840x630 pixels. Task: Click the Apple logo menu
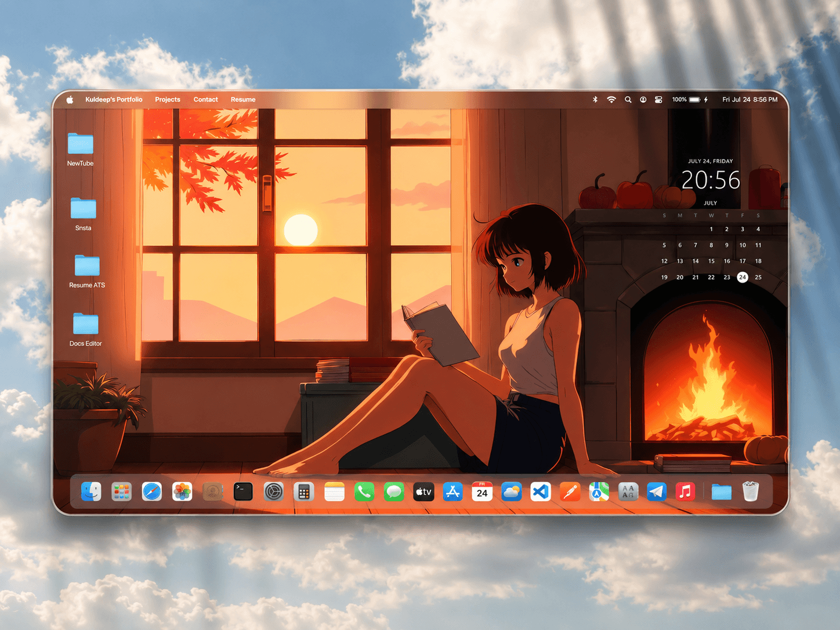click(70, 100)
